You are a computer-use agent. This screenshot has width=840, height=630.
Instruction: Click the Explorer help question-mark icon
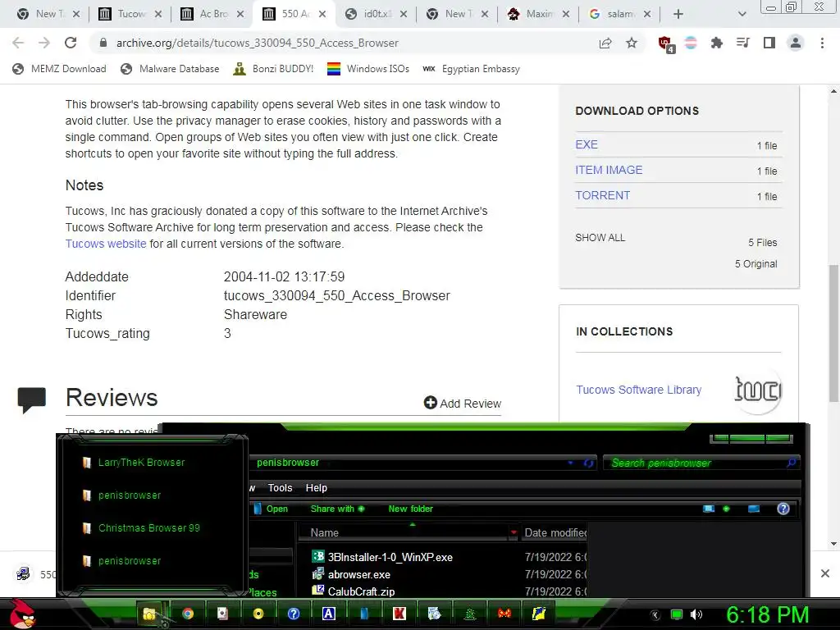tap(783, 509)
